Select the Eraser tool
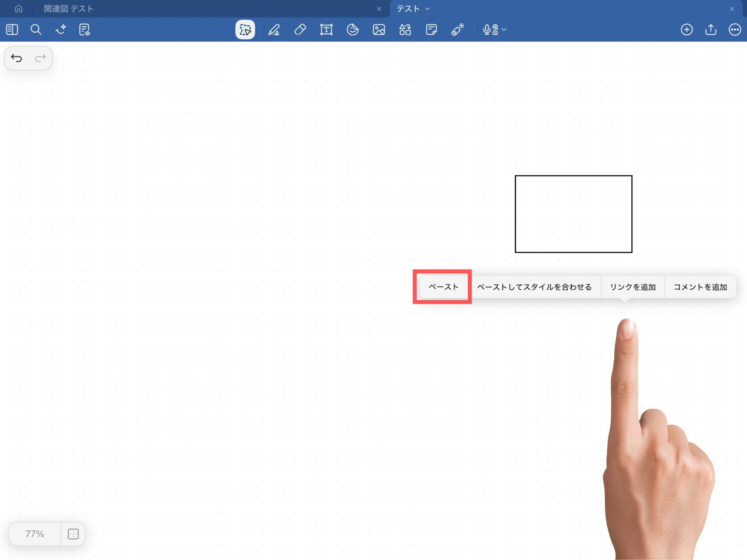 (x=300, y=30)
